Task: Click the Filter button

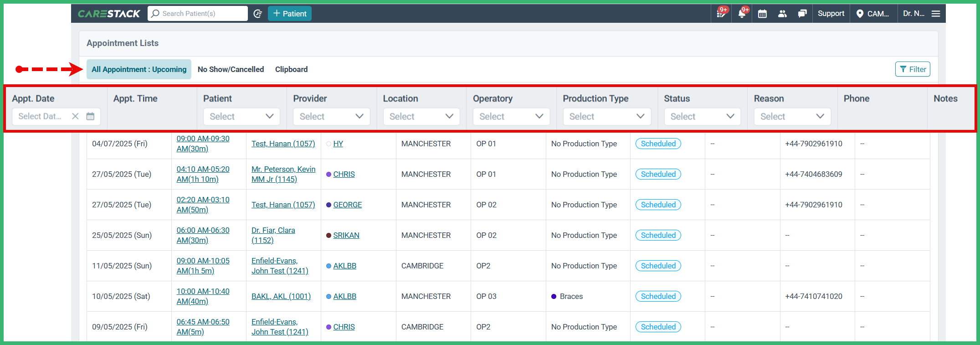Action: pyautogui.click(x=913, y=69)
